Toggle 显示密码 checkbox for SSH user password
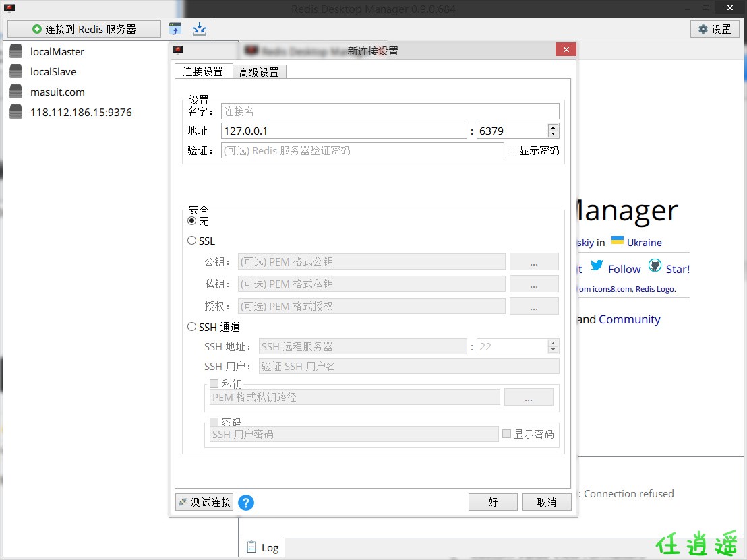The image size is (747, 560). click(507, 434)
